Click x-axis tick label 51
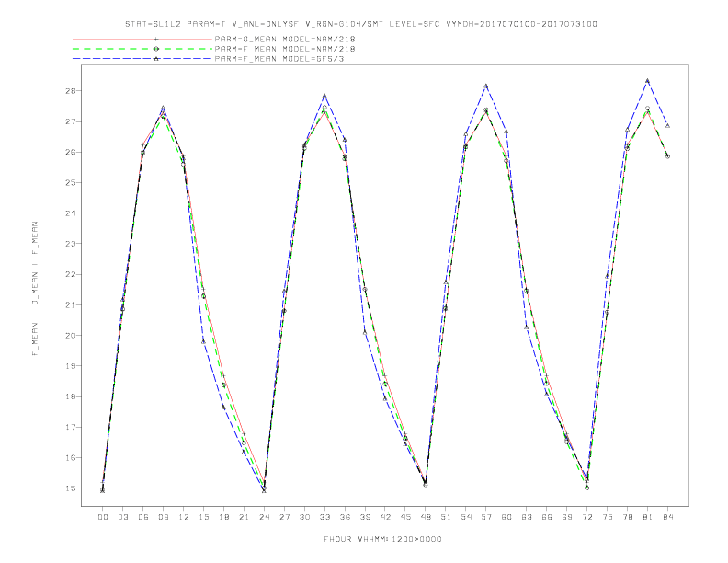Screen dimensions: 728x563 tap(446, 517)
